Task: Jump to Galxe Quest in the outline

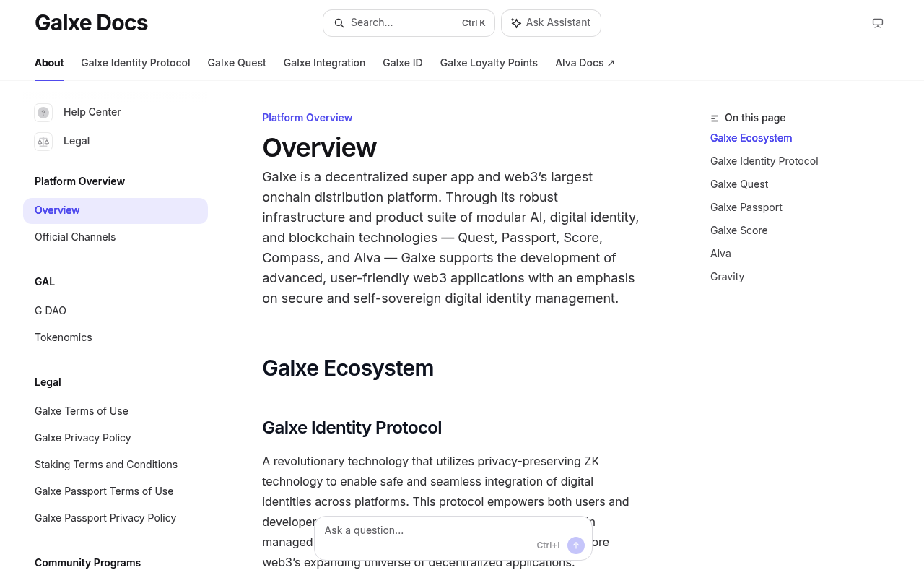Action: [x=739, y=184]
